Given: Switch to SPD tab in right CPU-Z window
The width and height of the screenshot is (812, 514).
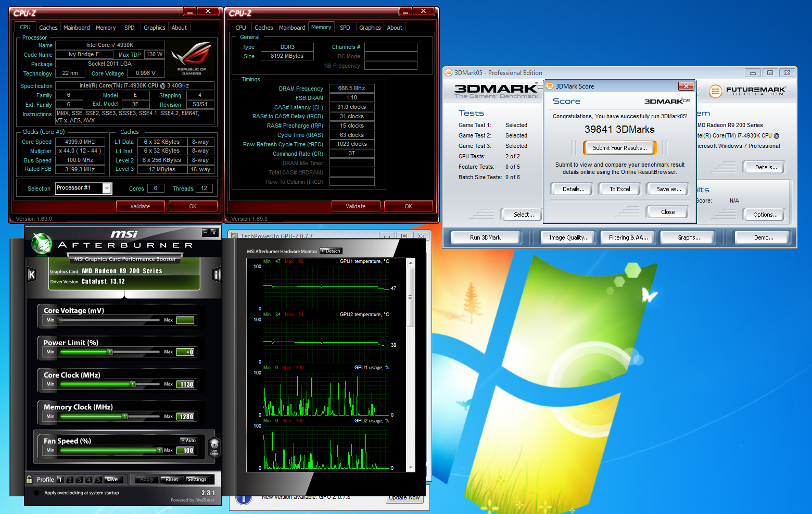Looking at the screenshot, I should pos(345,28).
